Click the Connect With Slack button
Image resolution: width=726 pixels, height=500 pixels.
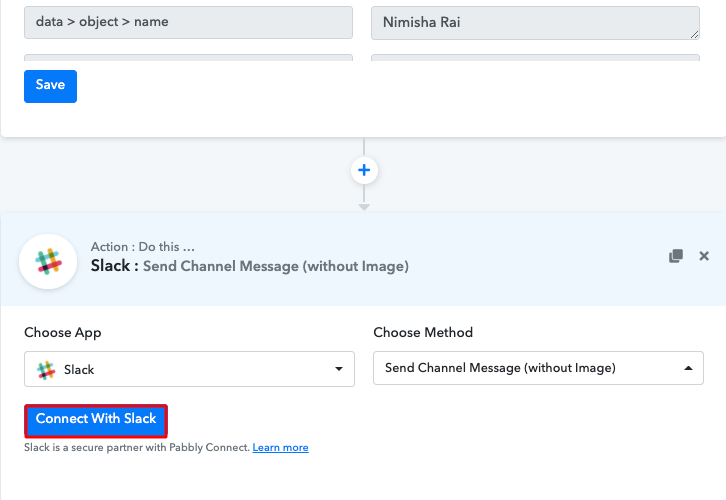click(96, 421)
